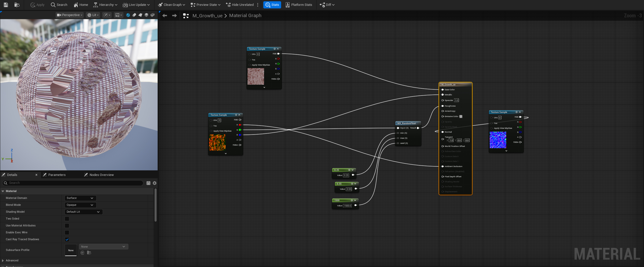The height and width of the screenshot is (267, 644).
Task: Open Details property matrix table icon
Action: [148, 183]
